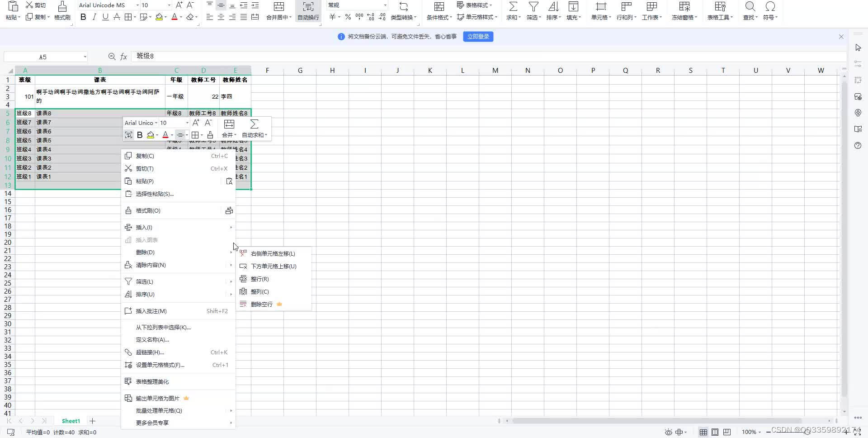Click the column H header
868x438 pixels.
pyautogui.click(x=332, y=70)
